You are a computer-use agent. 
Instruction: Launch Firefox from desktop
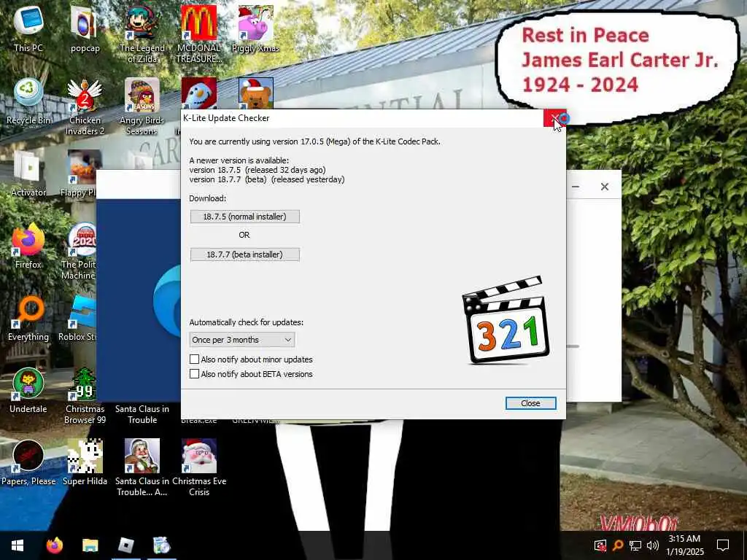pos(28,246)
